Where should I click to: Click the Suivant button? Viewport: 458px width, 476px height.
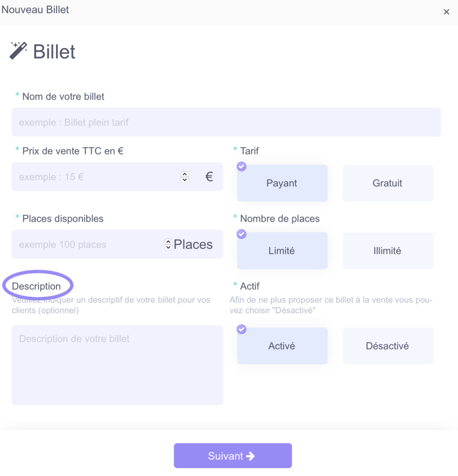click(x=233, y=456)
